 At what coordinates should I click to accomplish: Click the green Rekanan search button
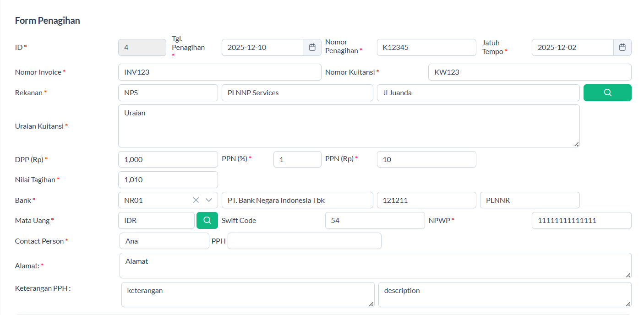click(x=607, y=92)
